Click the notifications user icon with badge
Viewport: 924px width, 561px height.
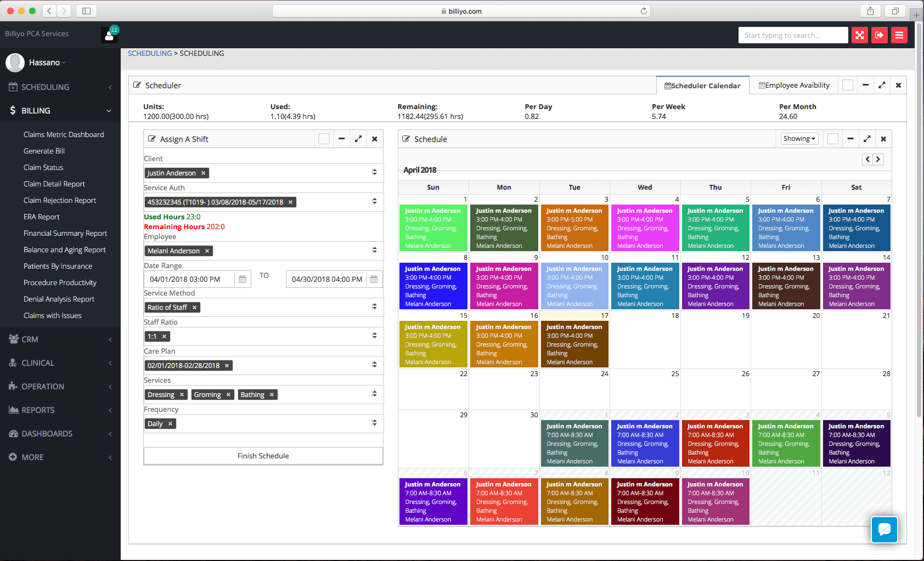tap(110, 35)
